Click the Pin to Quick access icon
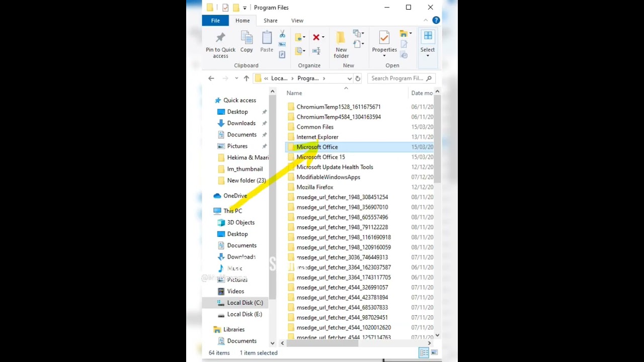 [x=220, y=38]
